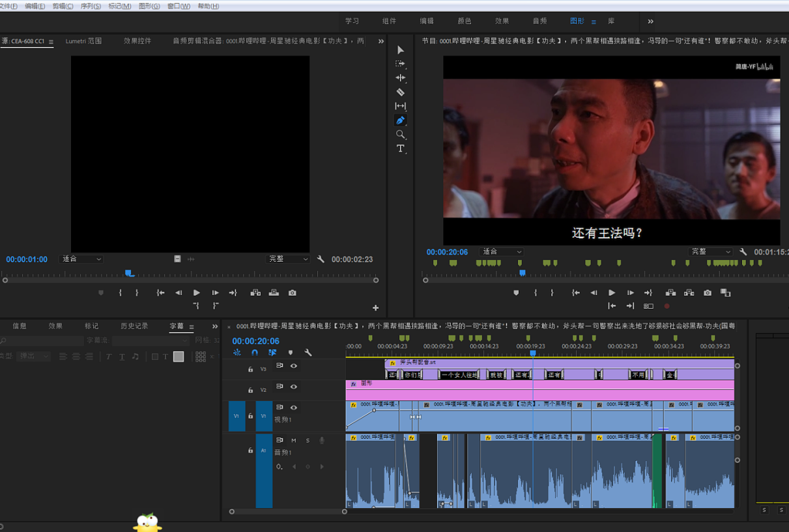Open comparison view in Program monitor

[725, 293]
